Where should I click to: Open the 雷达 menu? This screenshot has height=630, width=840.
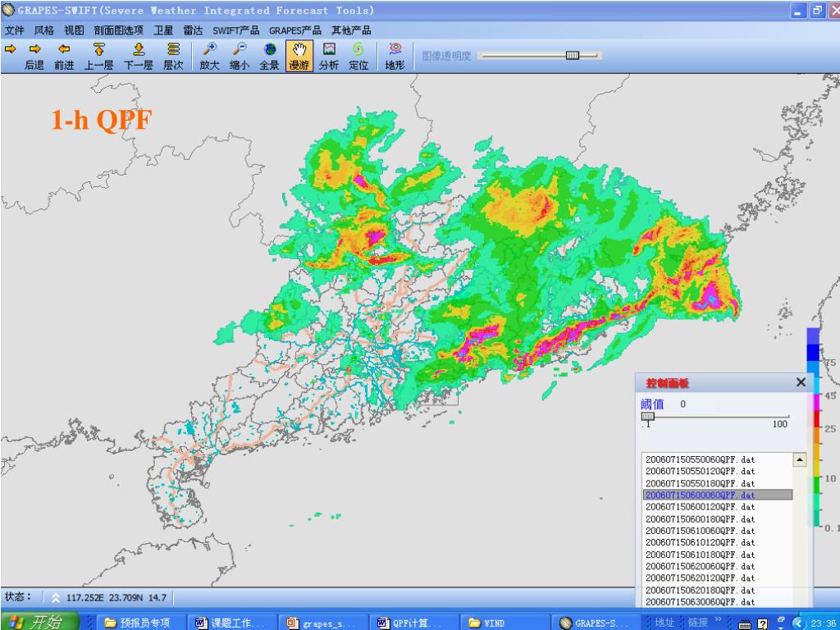tap(193, 30)
